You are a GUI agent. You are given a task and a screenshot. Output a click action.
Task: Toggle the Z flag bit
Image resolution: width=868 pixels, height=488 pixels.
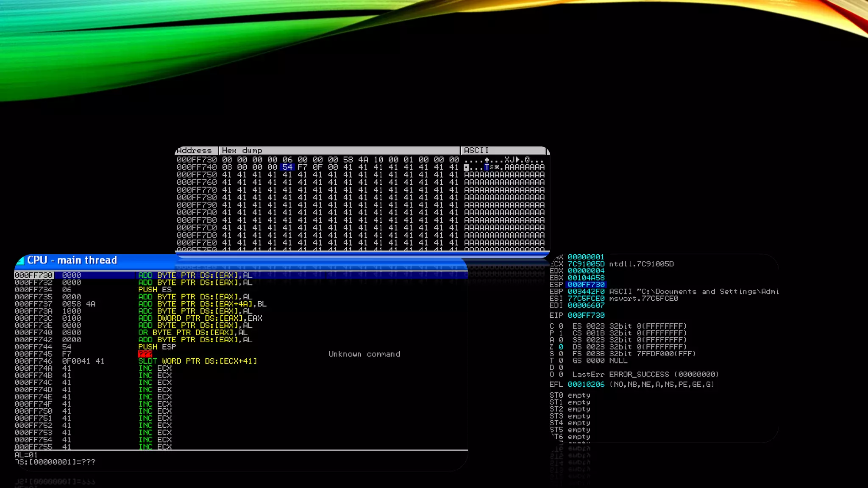click(561, 347)
